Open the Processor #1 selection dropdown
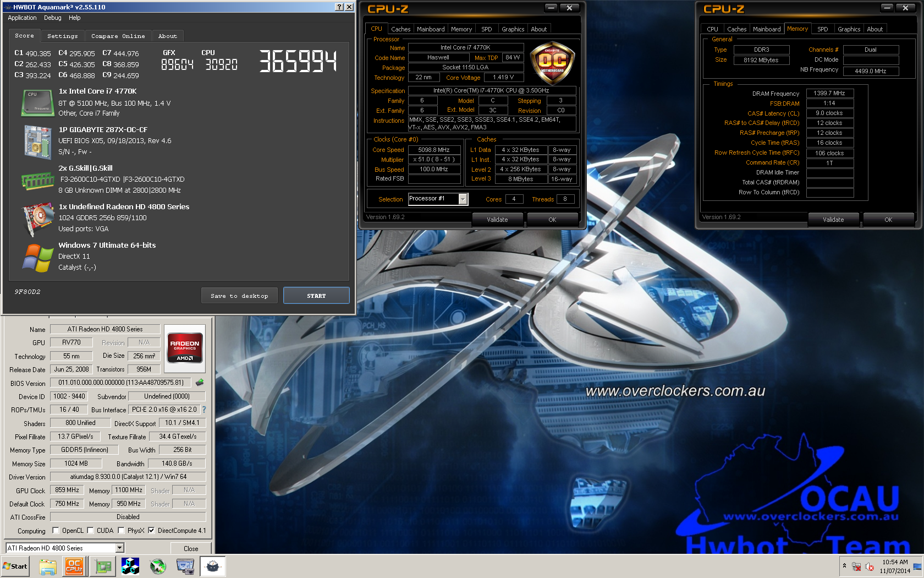This screenshot has height=578, width=924. coord(463,199)
